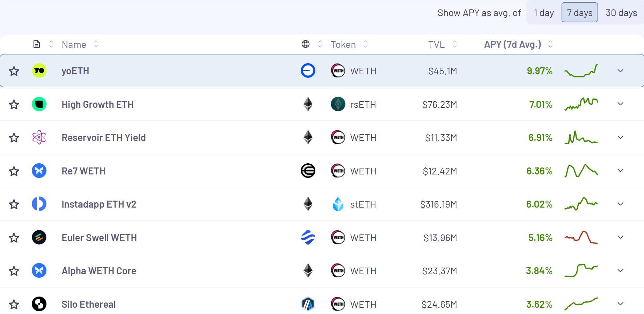Star the High Growth ETH vault
The width and height of the screenshot is (644, 314).
tap(14, 104)
